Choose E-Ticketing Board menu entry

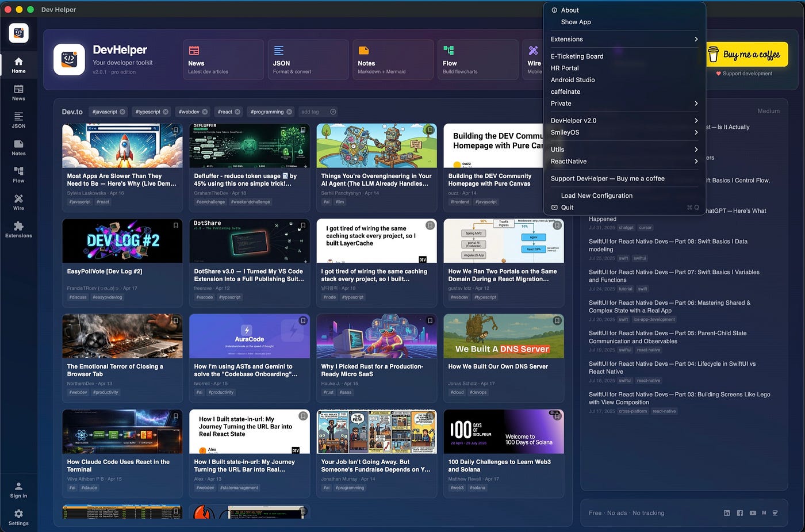(624, 56)
